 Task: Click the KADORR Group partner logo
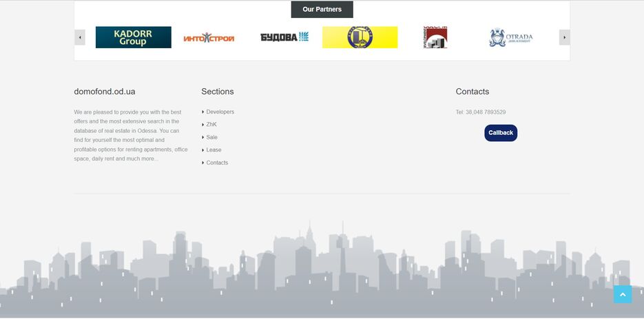tap(133, 37)
